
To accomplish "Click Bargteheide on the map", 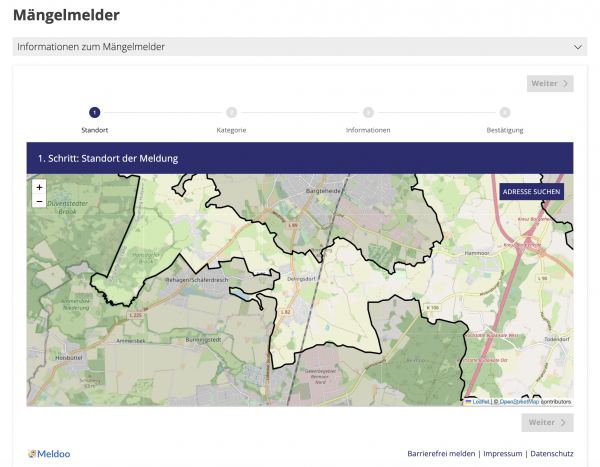I will click(323, 191).
